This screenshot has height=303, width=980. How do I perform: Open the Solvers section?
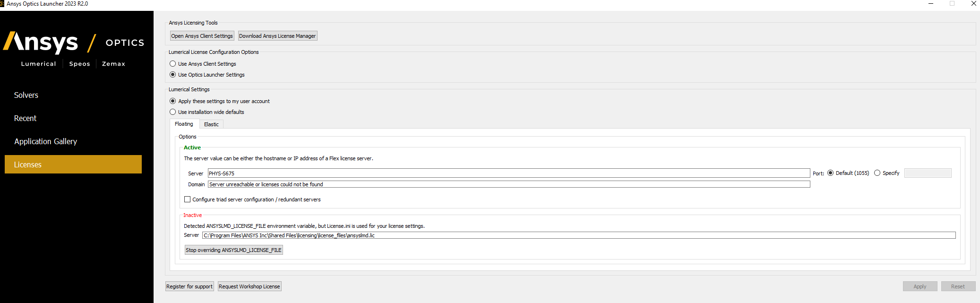coord(26,95)
